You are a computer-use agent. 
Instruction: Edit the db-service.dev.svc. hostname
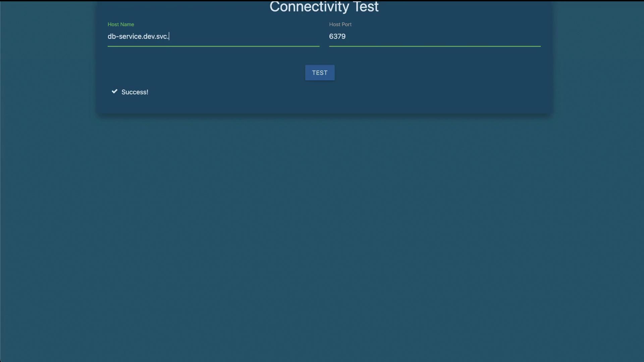213,36
